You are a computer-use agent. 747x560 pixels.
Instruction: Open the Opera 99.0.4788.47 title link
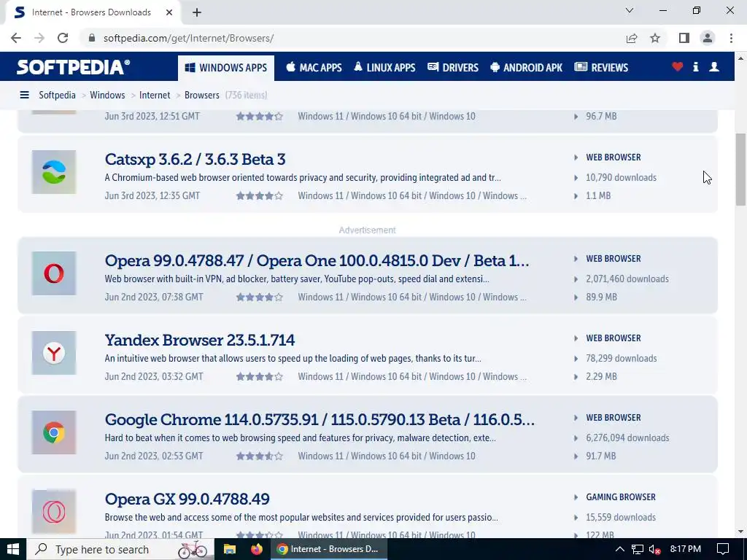click(x=317, y=261)
